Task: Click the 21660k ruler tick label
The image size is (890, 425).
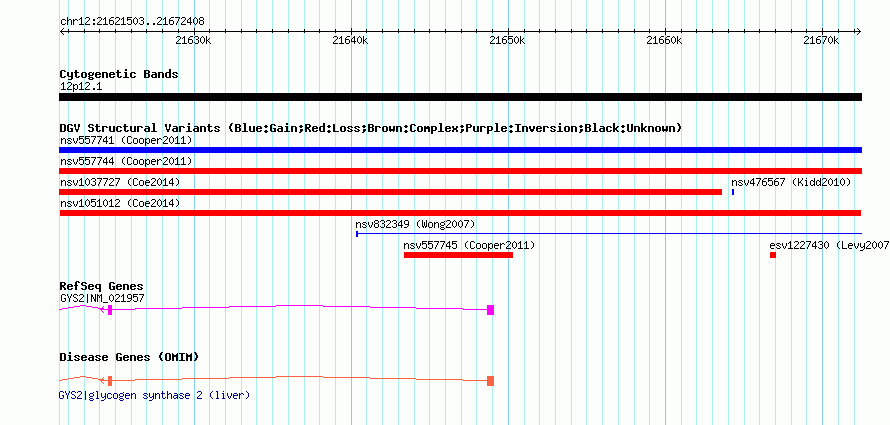Action: (x=665, y=41)
